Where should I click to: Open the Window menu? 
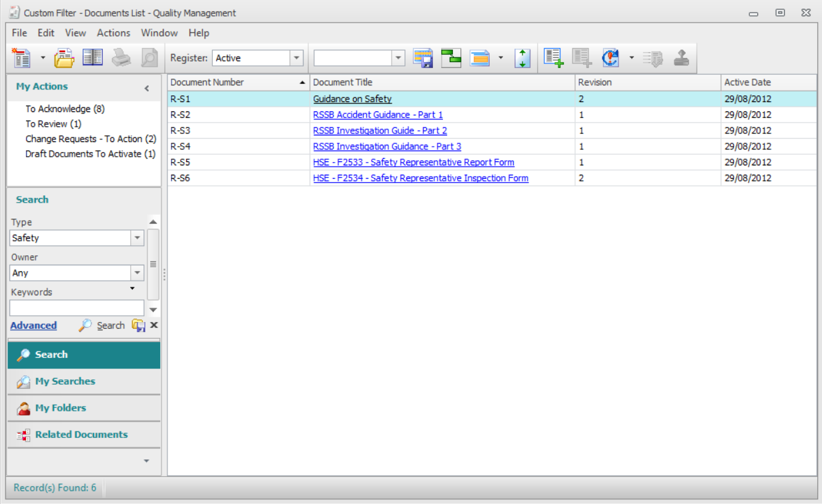click(159, 33)
